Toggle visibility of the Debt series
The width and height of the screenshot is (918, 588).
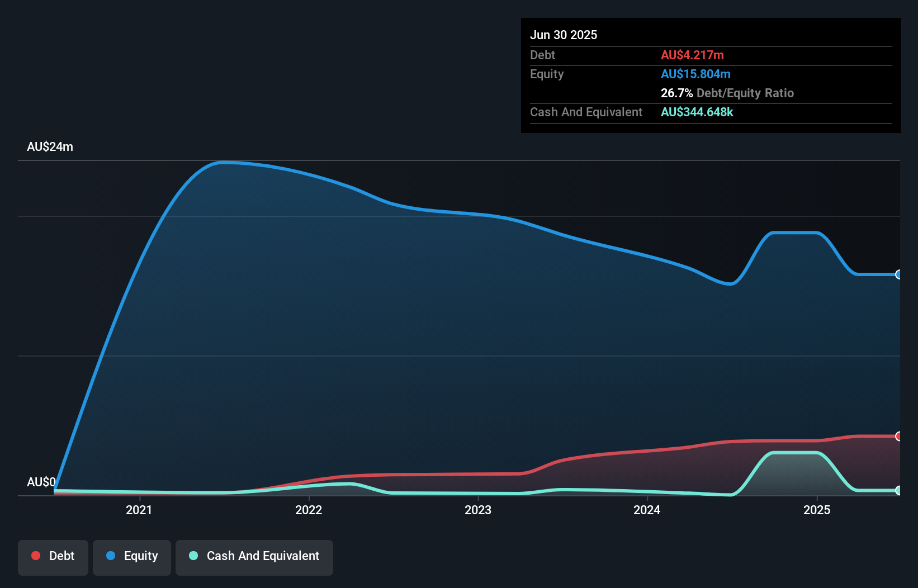point(53,556)
